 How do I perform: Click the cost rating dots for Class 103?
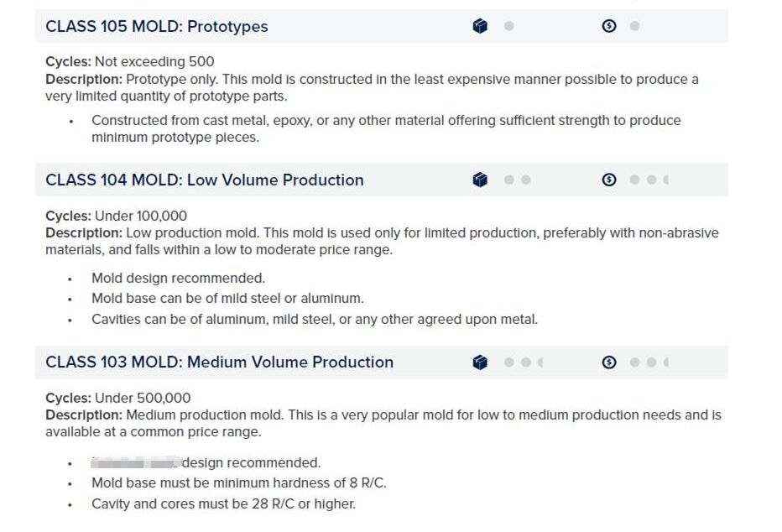click(649, 362)
